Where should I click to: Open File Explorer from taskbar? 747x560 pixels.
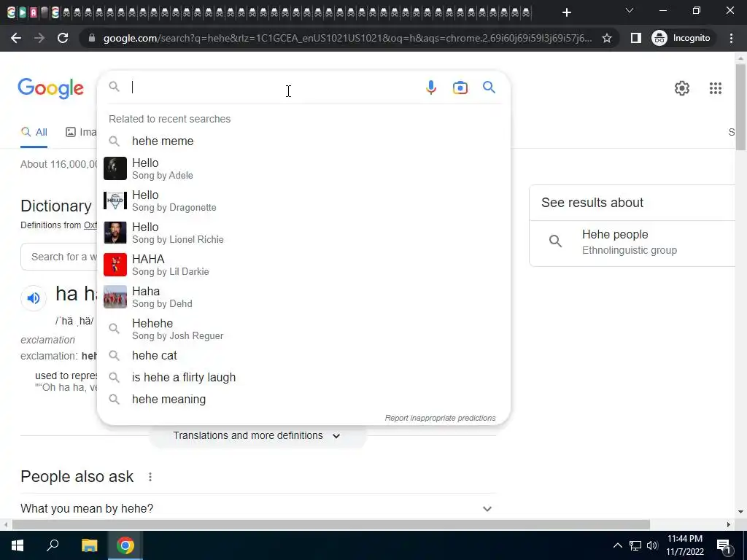89,545
